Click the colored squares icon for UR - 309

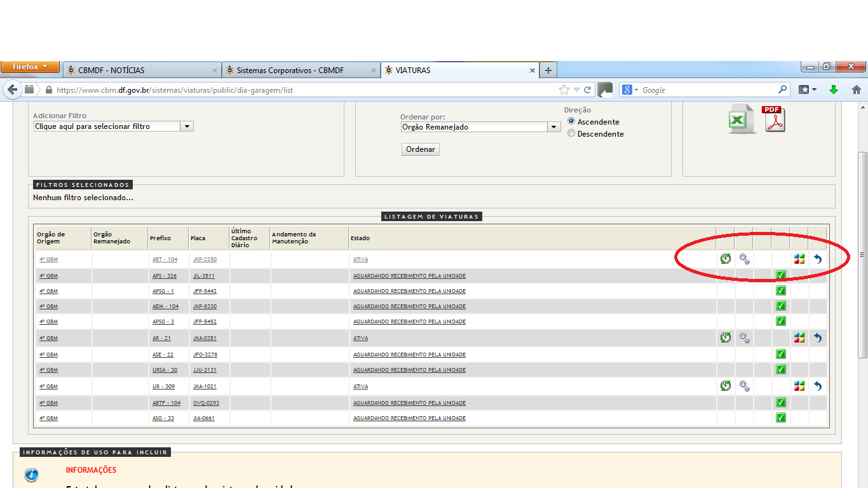[799, 386]
